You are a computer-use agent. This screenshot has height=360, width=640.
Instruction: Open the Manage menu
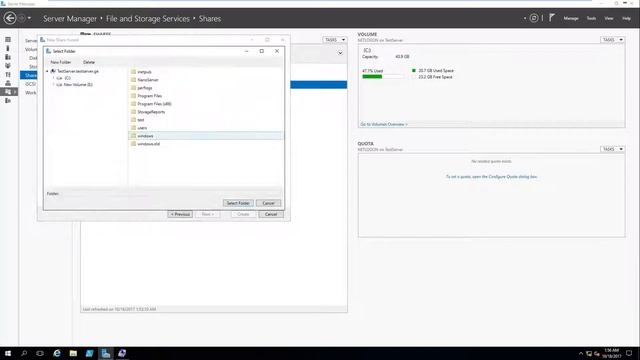click(x=571, y=18)
